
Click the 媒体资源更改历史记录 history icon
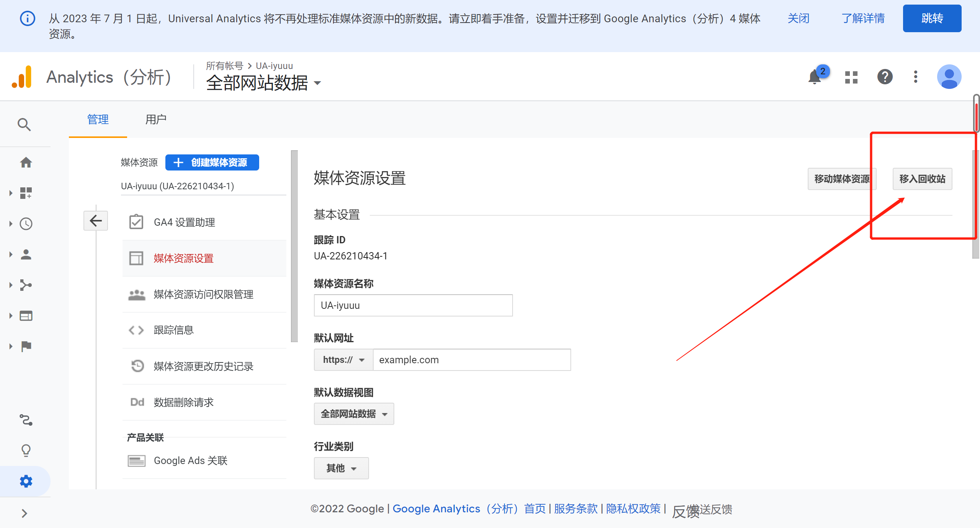click(137, 366)
